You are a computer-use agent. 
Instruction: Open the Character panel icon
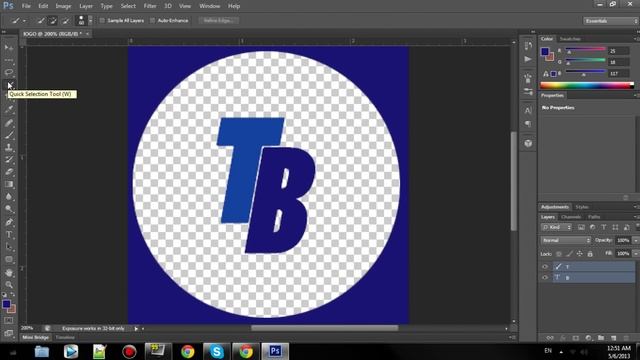pos(528,110)
